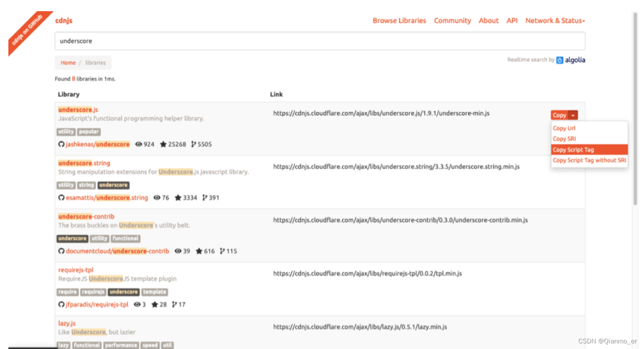Select Copy Script Tag option
Screen dimensions: 644x349
590,150
